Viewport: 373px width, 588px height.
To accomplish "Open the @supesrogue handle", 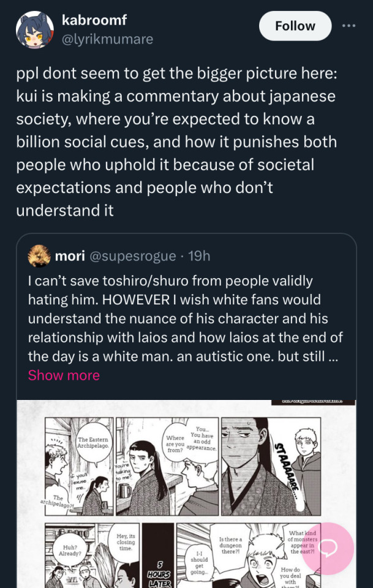I will (133, 256).
